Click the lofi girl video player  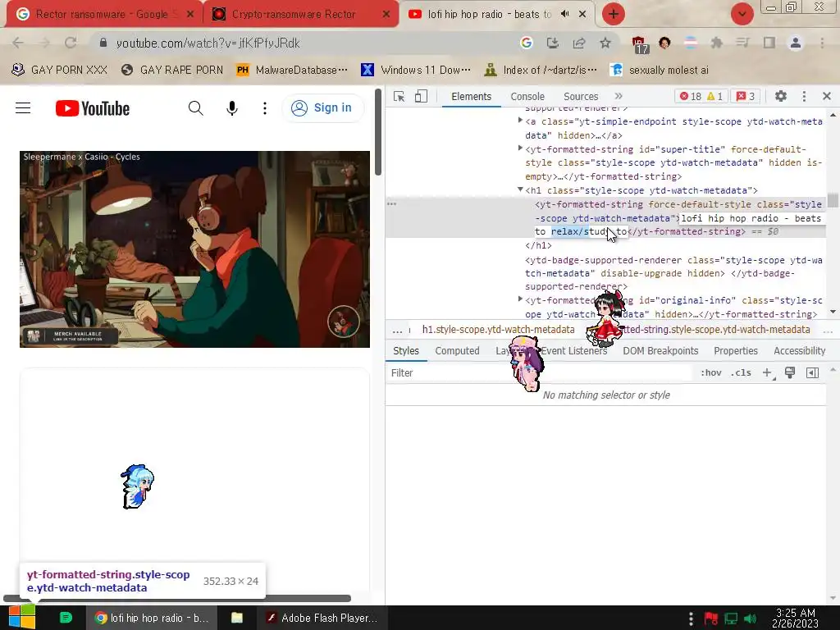(194, 249)
